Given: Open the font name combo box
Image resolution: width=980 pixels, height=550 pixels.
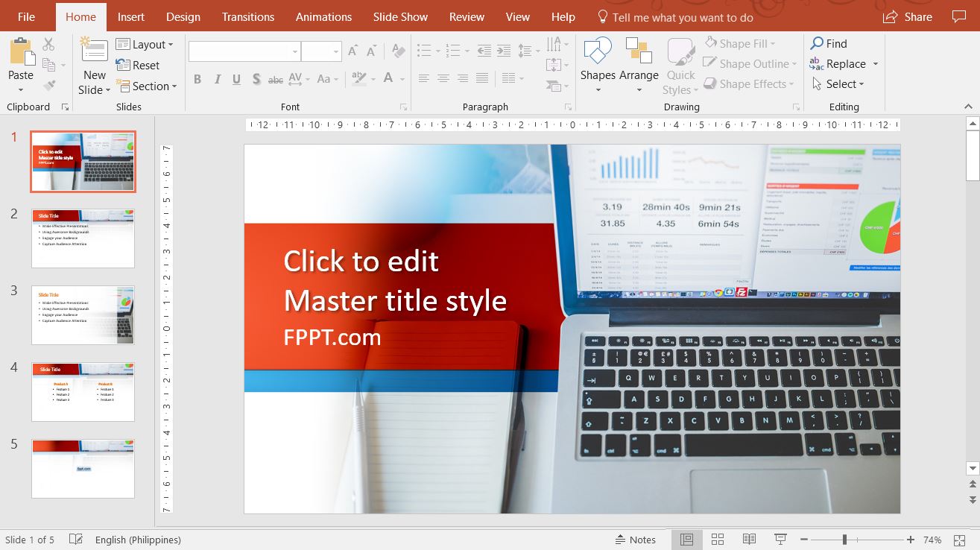Looking at the screenshot, I should click(244, 51).
